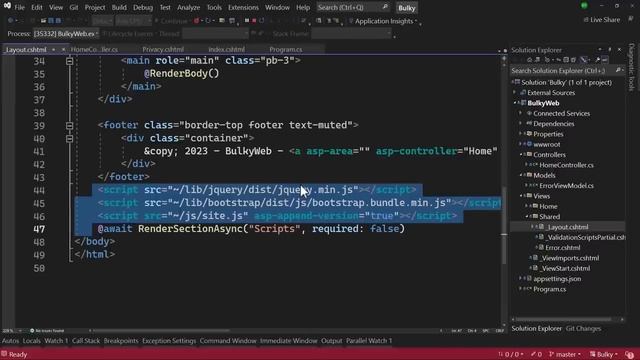640x360 pixels.
Task: Click the pin icon on _Layout.cshtml tab
Action: click(53, 49)
